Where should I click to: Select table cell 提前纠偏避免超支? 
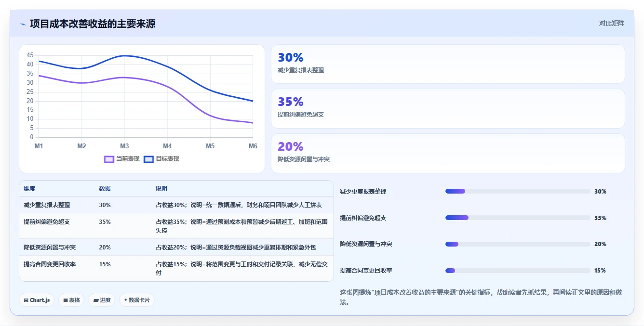(47, 222)
